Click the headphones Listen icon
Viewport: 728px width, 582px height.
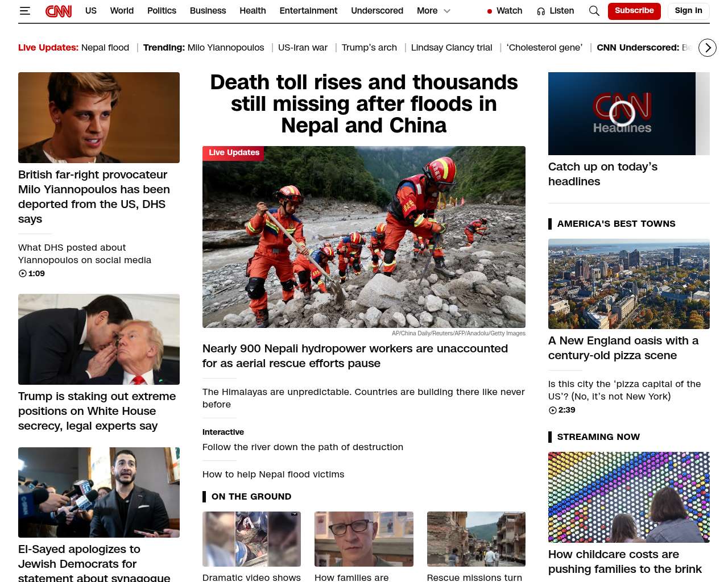click(541, 11)
